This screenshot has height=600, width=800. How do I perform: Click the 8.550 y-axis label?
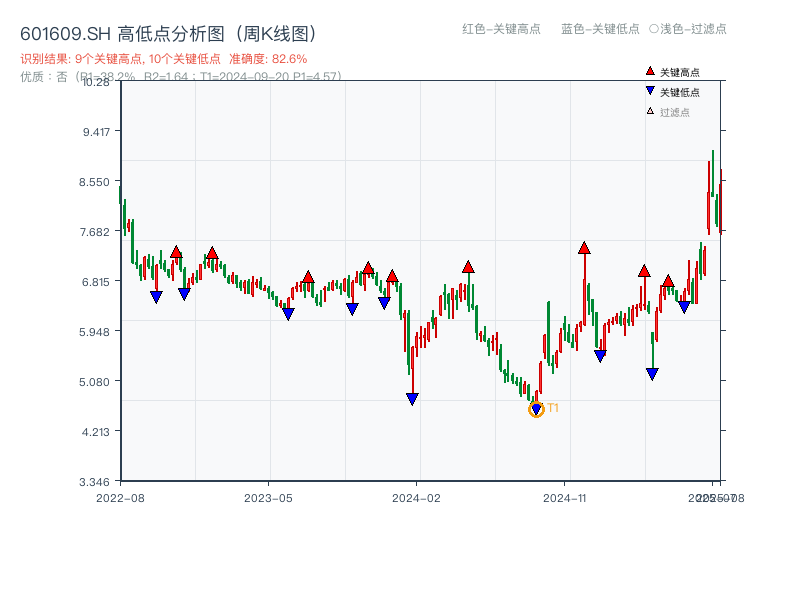pyautogui.click(x=94, y=182)
